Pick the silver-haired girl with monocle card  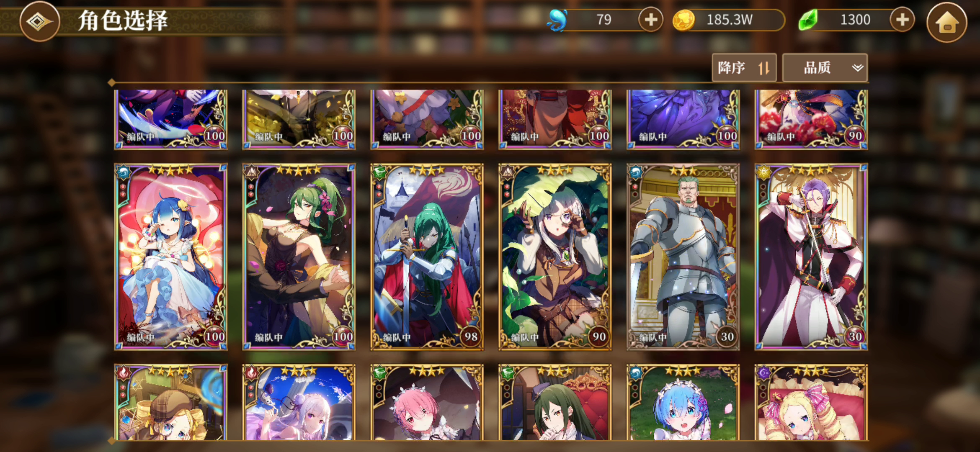555,257
